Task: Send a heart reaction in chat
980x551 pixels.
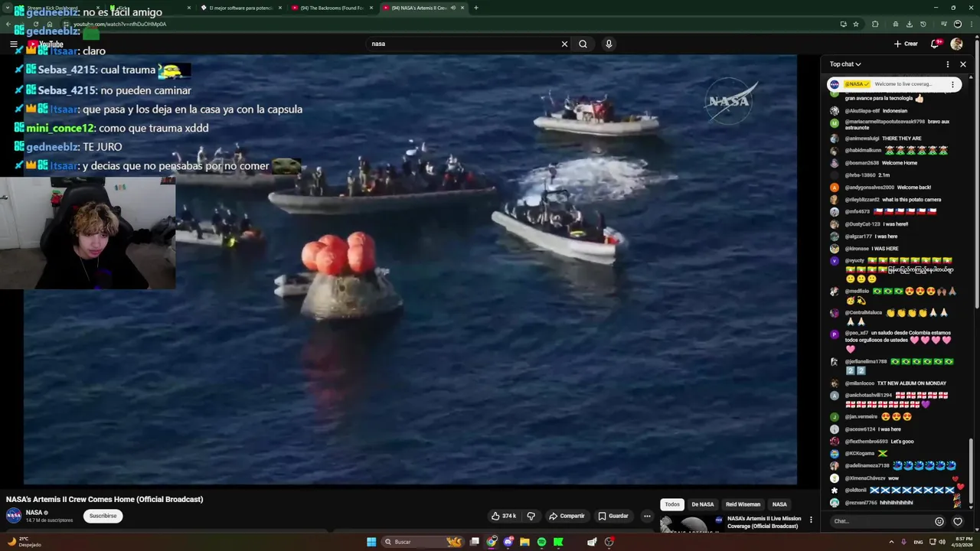Action: point(958,521)
